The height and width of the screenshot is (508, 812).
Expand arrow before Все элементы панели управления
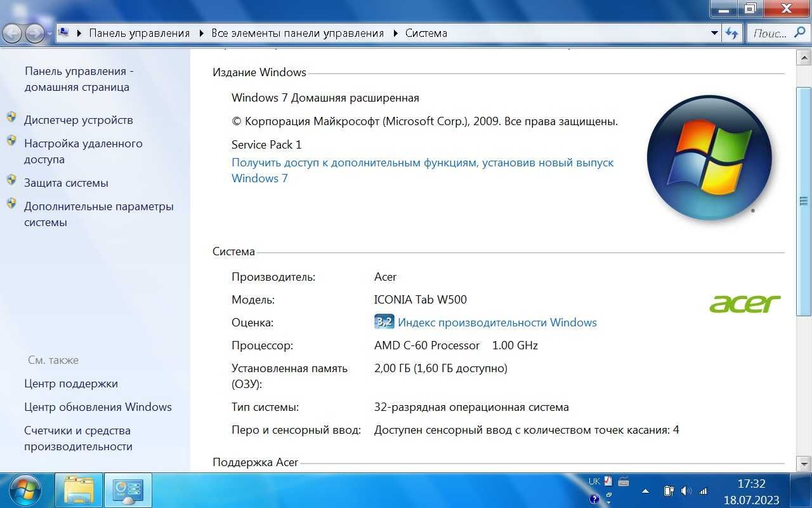[x=202, y=33]
